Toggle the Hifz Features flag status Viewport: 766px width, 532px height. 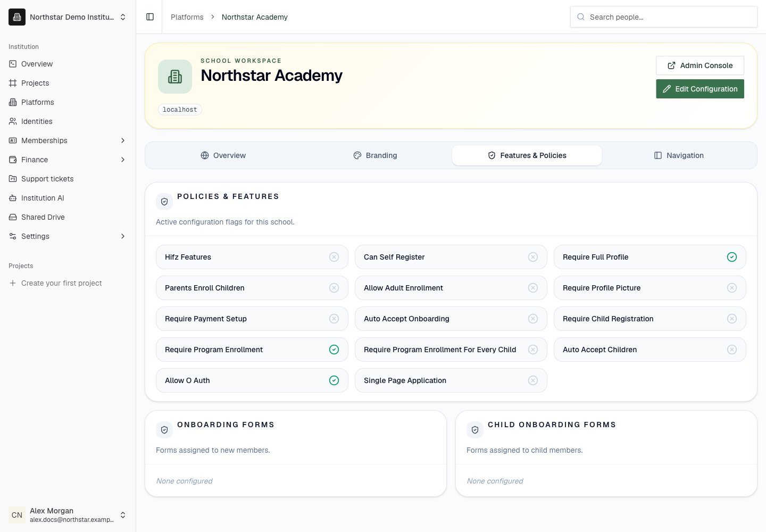coord(334,257)
